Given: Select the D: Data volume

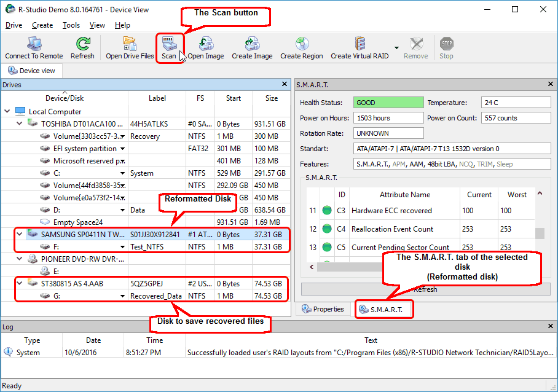Looking at the screenshot, I should coord(57,210).
